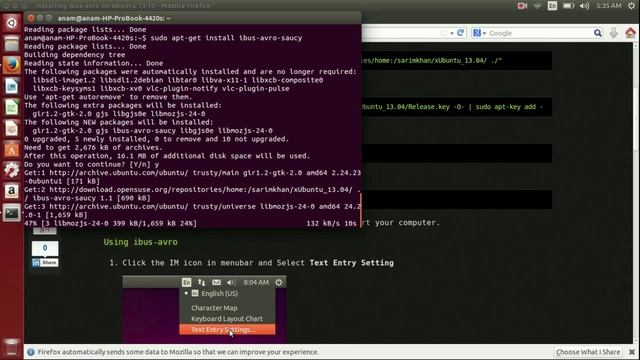Launch LibreOffice Impress from the dock
This screenshot has height=360, width=640.
pos(11,128)
